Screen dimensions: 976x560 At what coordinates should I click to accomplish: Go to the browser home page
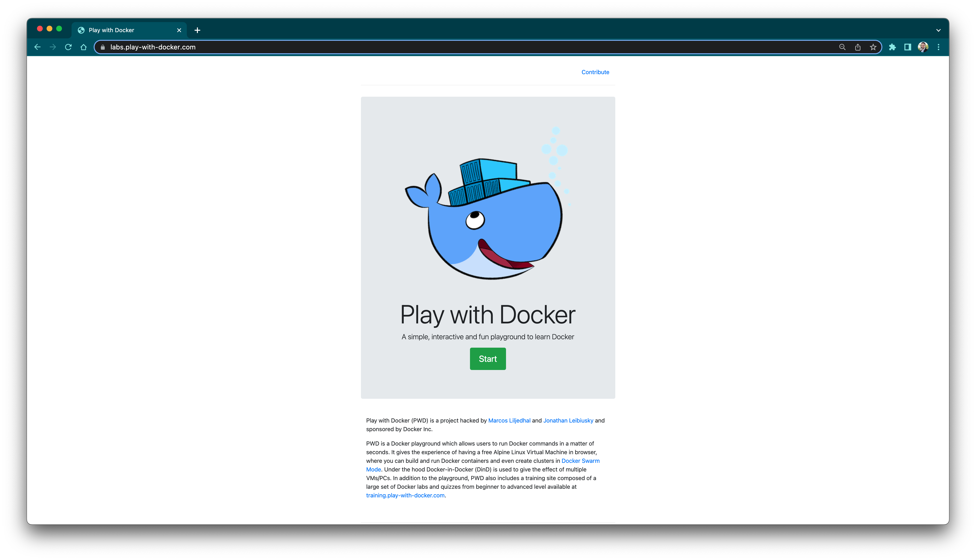click(x=84, y=47)
